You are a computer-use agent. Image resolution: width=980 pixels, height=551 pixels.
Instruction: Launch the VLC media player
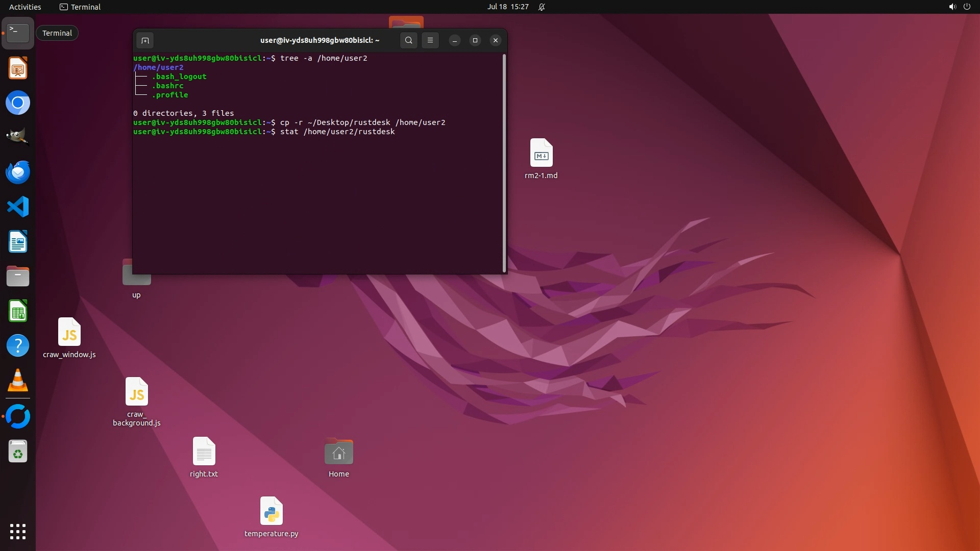[18, 381]
